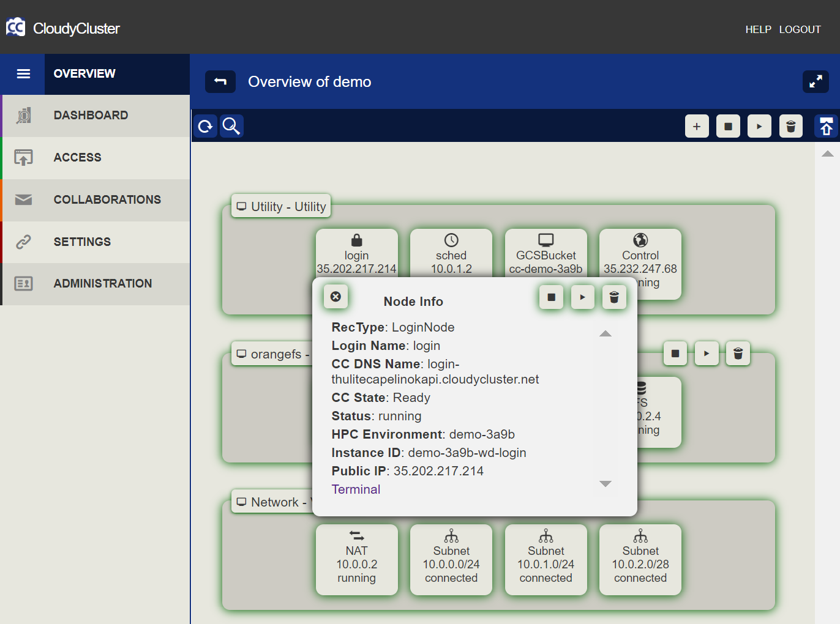This screenshot has width=840, height=624.
Task: Click the LOGOUT link
Action: point(800,29)
